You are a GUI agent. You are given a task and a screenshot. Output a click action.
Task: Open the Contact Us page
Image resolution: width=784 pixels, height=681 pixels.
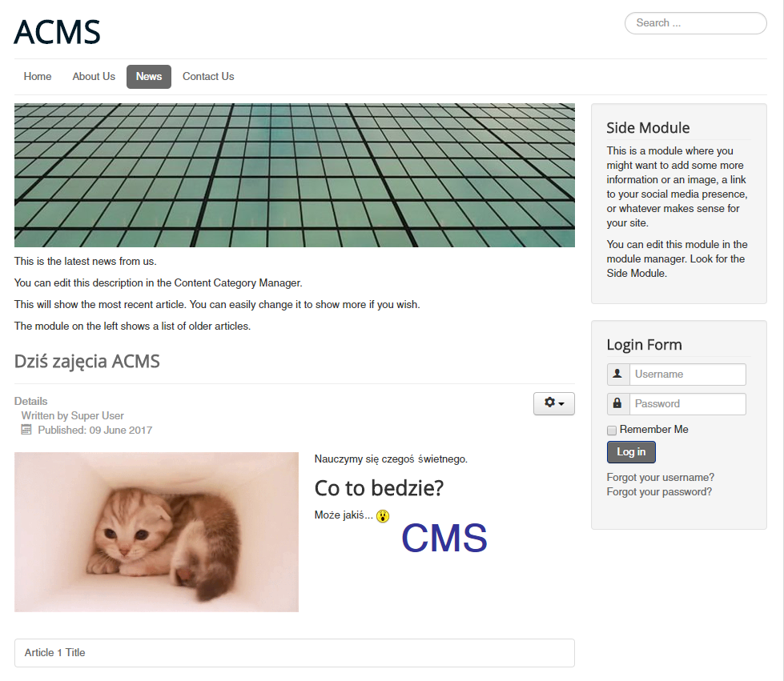click(208, 77)
